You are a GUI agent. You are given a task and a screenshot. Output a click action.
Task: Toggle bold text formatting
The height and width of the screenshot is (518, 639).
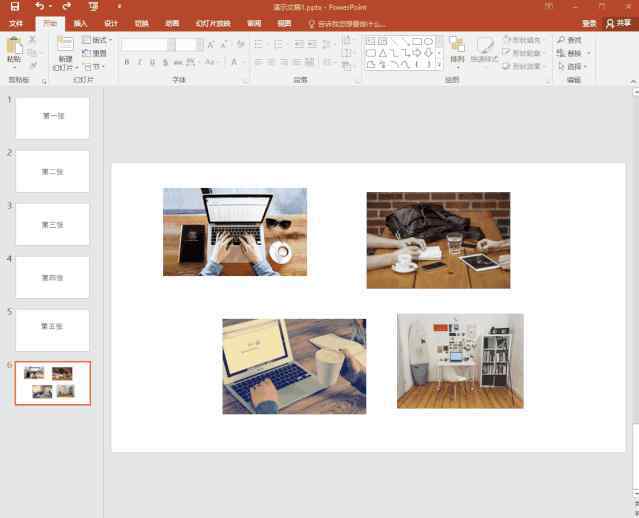tap(126, 62)
